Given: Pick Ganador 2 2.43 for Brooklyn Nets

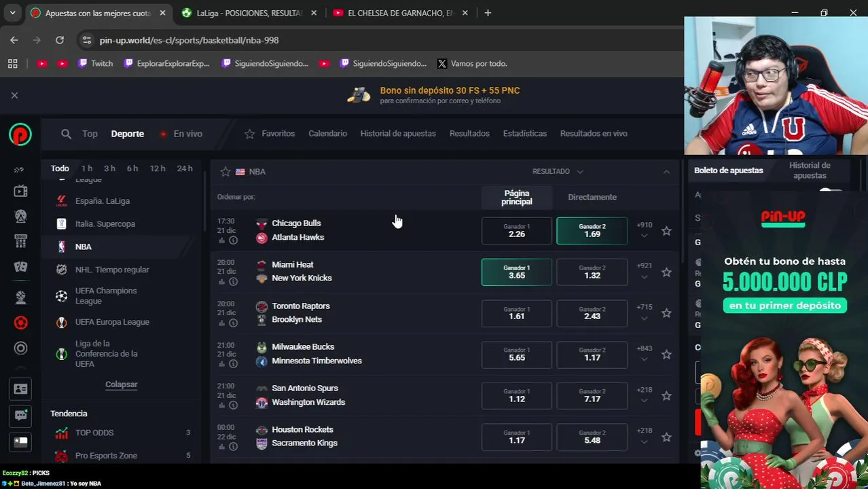Looking at the screenshot, I should (x=592, y=313).
